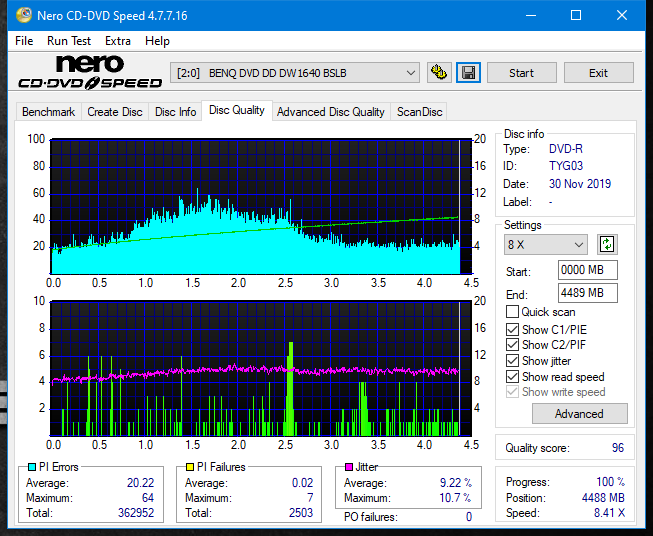Click the PI Failures total 2503
Viewport: 653px width, 536px height.
point(301,513)
